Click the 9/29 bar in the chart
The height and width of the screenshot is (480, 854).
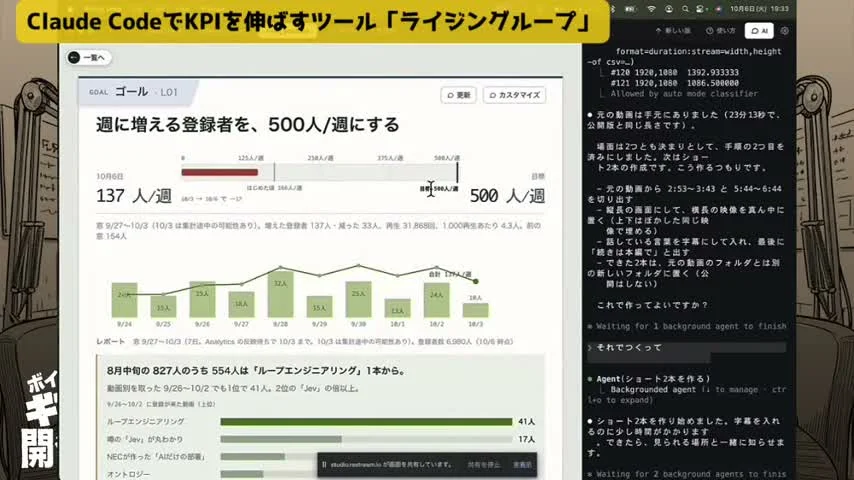(x=319, y=307)
